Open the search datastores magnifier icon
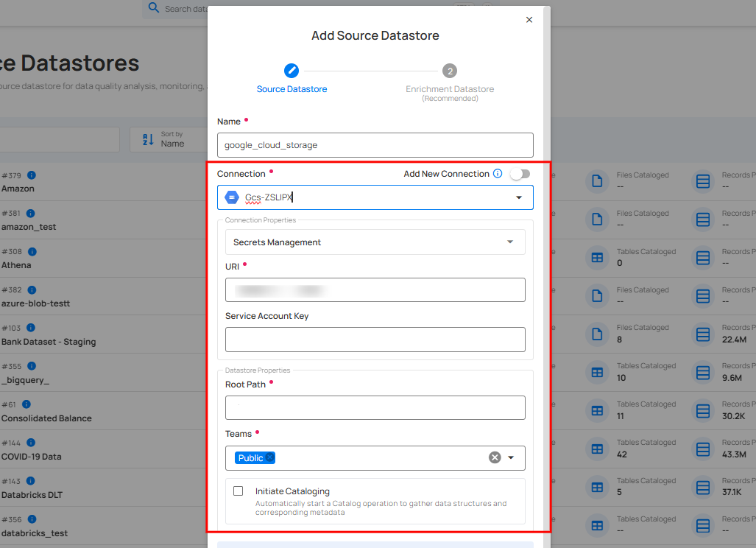The width and height of the screenshot is (756, 548). pyautogui.click(x=153, y=9)
